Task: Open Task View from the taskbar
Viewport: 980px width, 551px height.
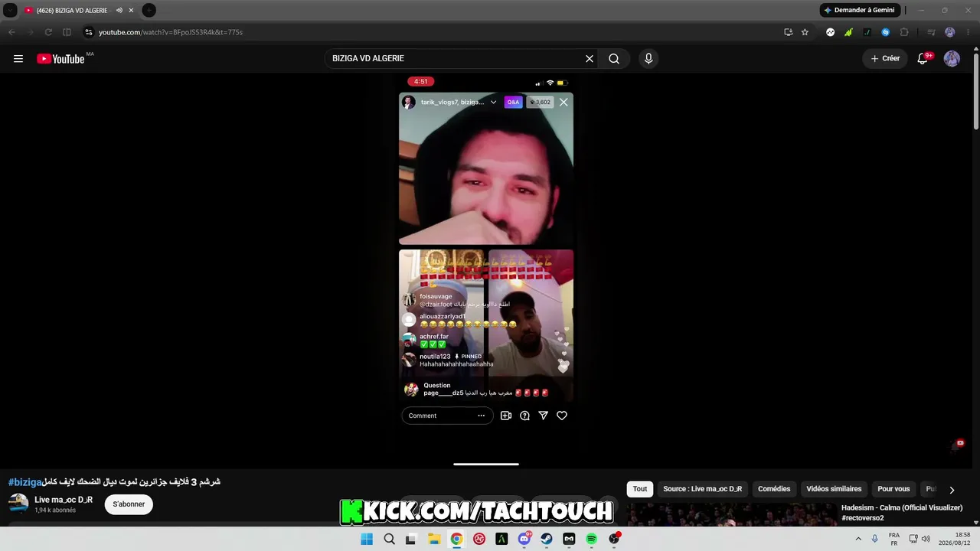Action: point(411,539)
